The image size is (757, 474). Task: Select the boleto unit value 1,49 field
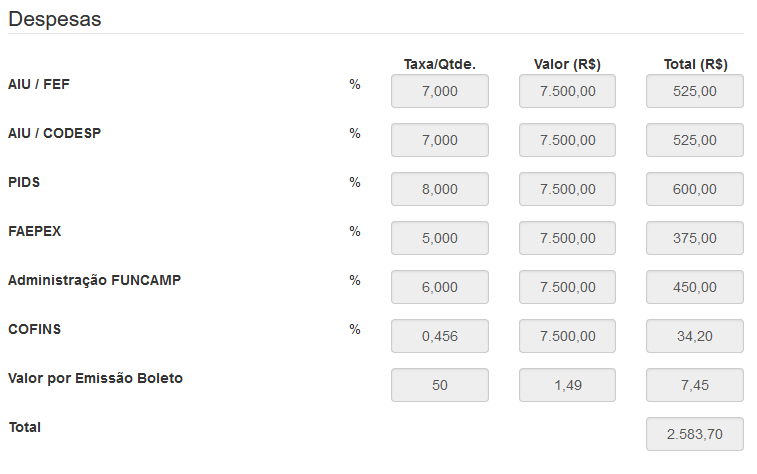tap(567, 385)
